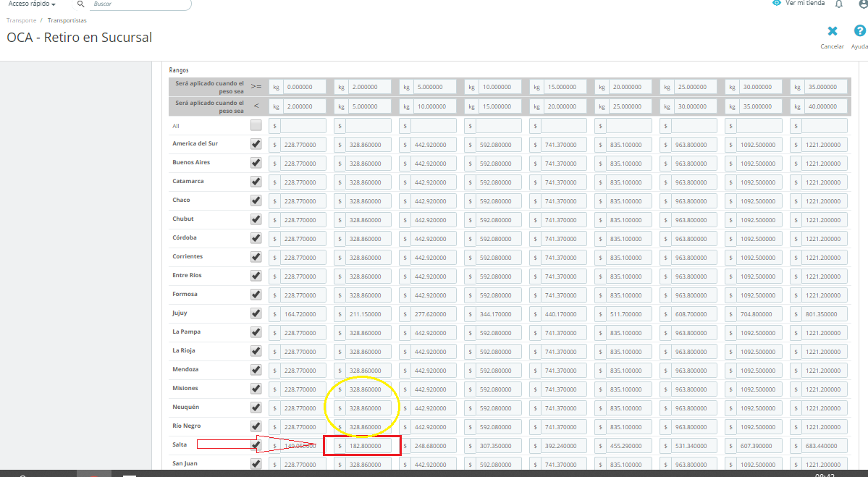The width and height of the screenshot is (868, 477).
Task: Edit Formosa price 741.370000
Action: coord(563,295)
